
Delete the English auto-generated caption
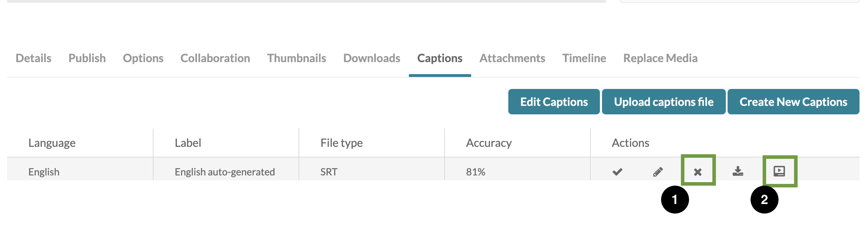pos(698,172)
